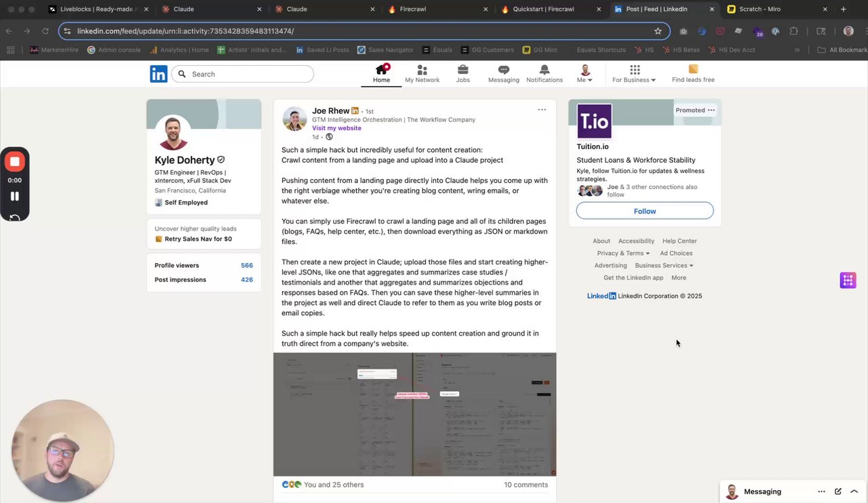Viewport: 868px width, 503px height.
Task: Click the LinkedIn logo
Action: (159, 74)
